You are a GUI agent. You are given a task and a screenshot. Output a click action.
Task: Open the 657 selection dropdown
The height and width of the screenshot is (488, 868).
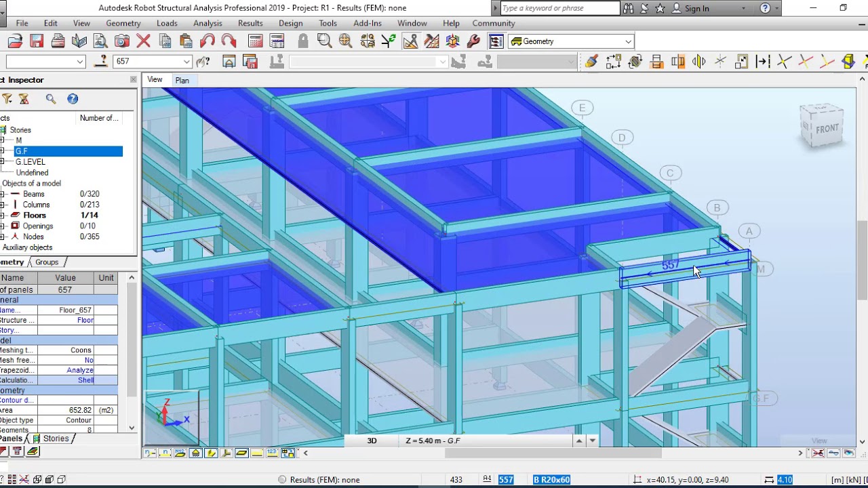click(186, 62)
